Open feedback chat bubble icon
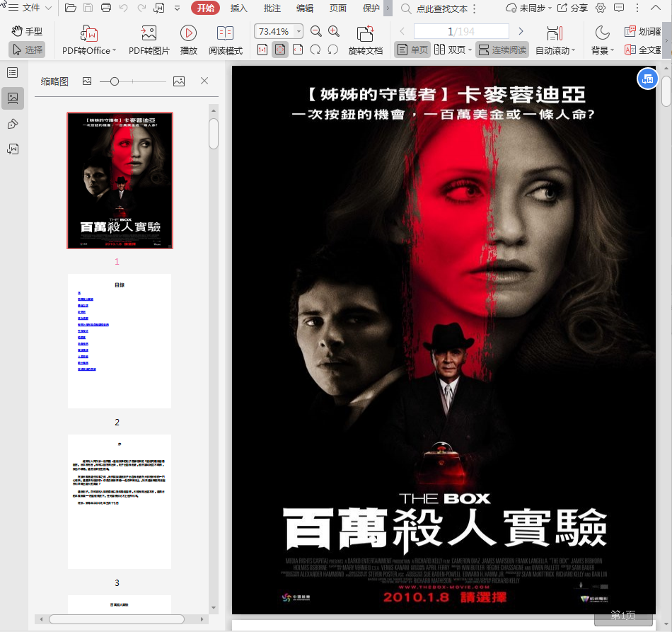Viewport: 672px width, 632px height. [619, 8]
